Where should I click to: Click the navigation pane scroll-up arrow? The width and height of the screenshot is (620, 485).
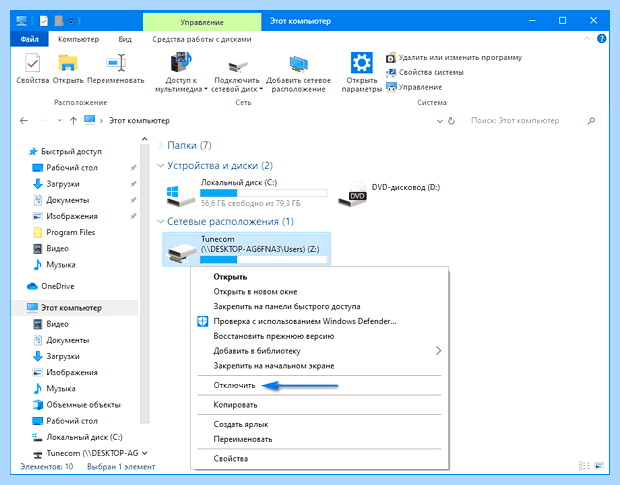click(144, 139)
